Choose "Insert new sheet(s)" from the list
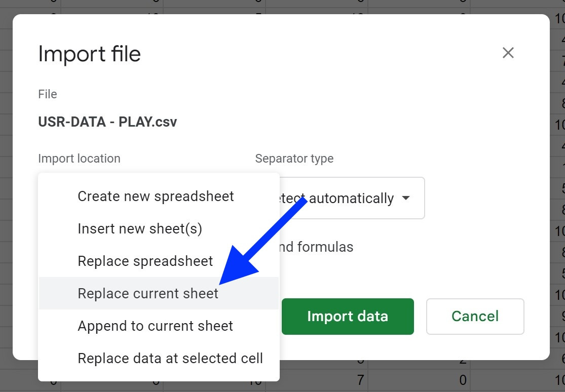The image size is (565, 392). 140,229
